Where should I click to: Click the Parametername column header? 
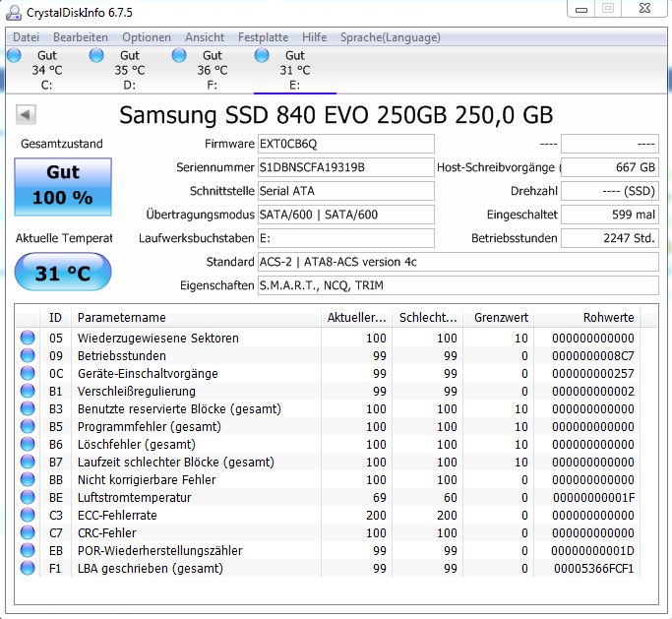[196, 317]
